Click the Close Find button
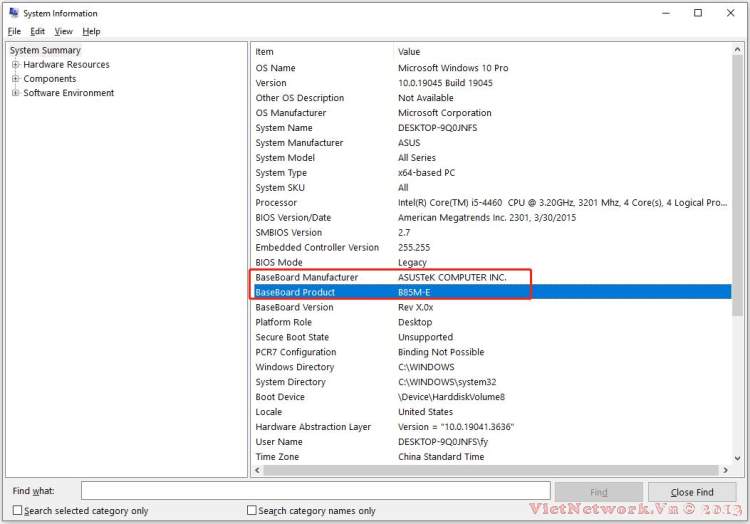This screenshot has height=524, width=750. (x=691, y=492)
